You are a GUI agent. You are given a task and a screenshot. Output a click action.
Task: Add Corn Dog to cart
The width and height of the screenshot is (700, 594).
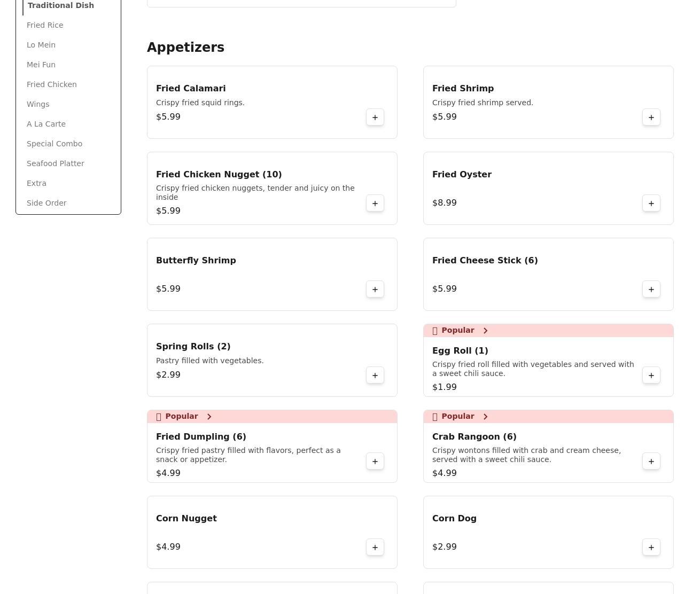[x=651, y=548]
